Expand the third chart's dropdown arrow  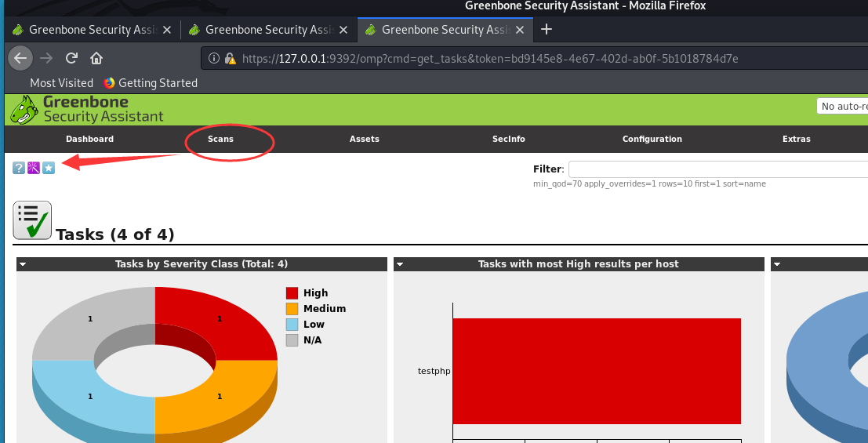click(x=777, y=265)
